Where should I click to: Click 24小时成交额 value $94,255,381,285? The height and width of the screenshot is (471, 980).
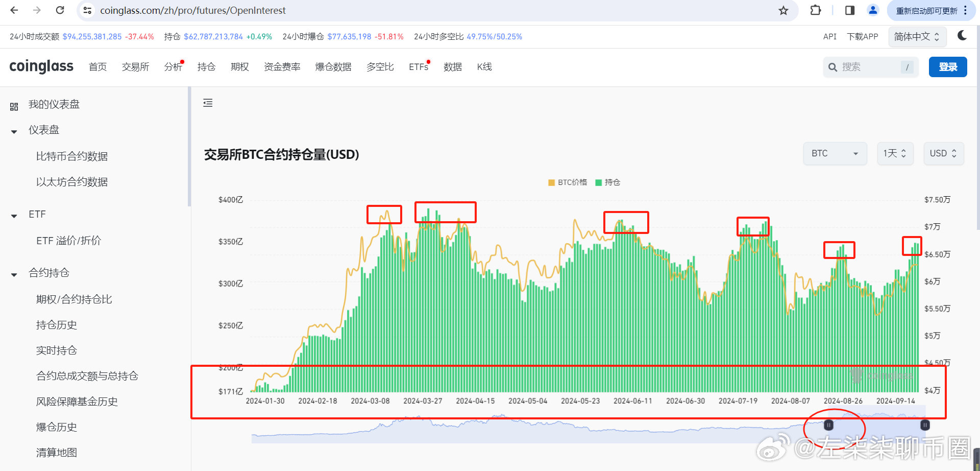click(x=92, y=37)
